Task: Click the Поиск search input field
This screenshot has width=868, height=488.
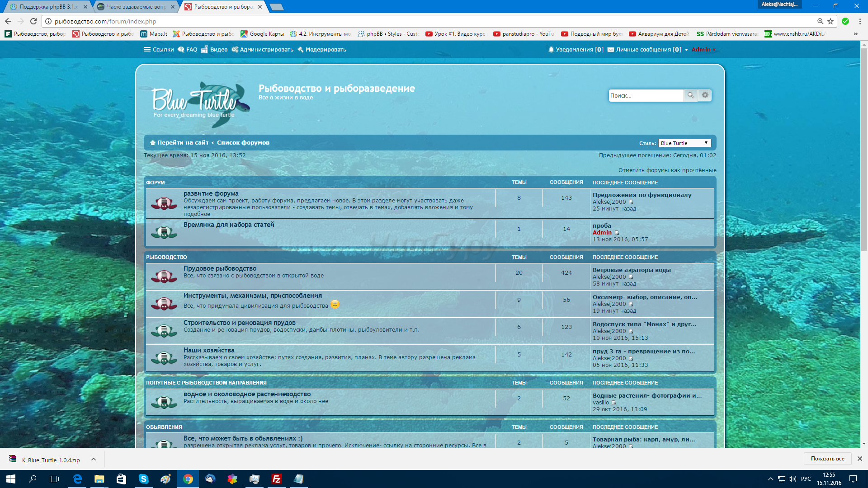Action: (645, 95)
